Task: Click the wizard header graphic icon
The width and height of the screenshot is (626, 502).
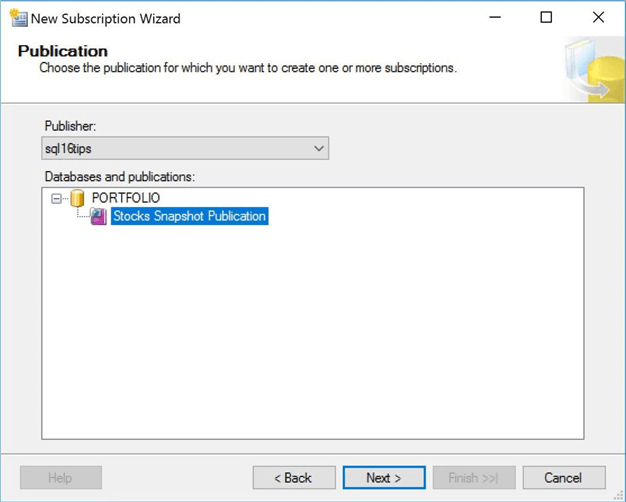Action: (594, 70)
